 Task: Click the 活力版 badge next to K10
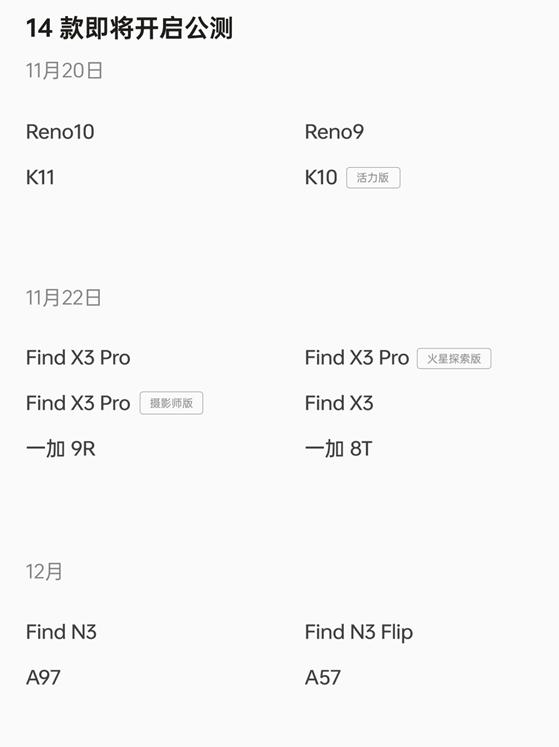point(373,178)
